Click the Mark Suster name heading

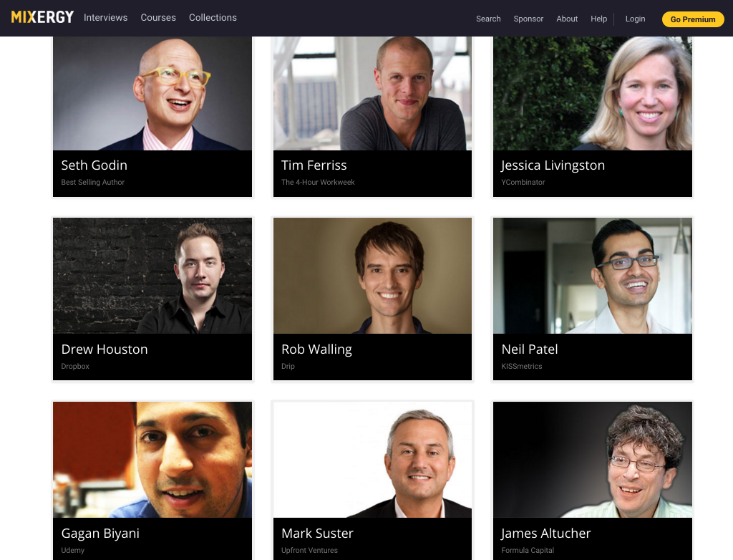click(317, 534)
